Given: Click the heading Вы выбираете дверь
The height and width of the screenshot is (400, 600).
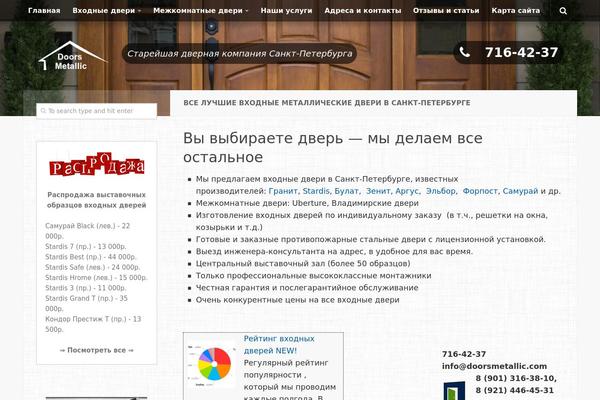Looking at the screenshot, I should (333, 148).
